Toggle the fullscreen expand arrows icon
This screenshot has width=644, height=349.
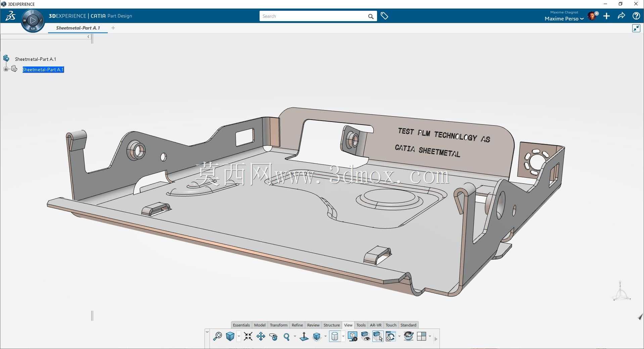click(x=636, y=28)
